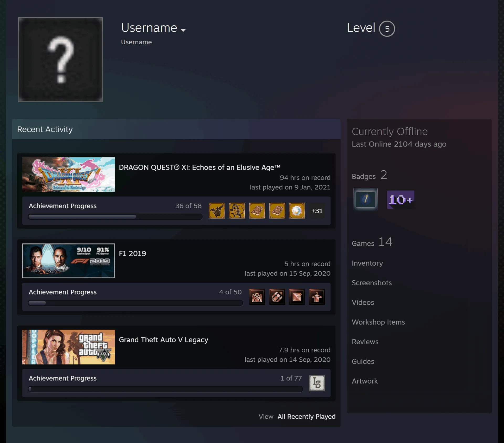Image resolution: width=504 pixels, height=443 pixels.
Task: Open Grand Theft Auto V Legacy title link
Action: coord(164,340)
